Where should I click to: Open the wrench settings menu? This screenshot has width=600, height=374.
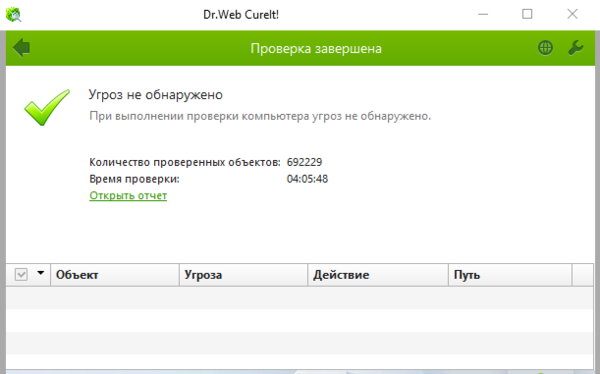[576, 48]
